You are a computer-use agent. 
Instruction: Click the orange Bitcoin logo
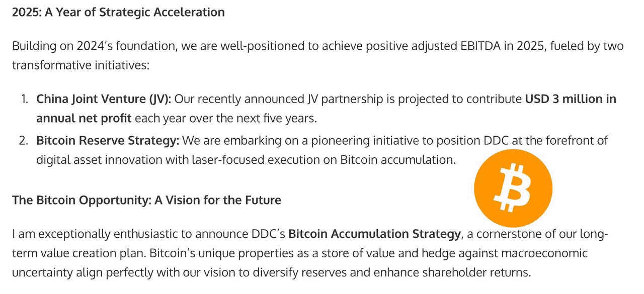pos(513,188)
